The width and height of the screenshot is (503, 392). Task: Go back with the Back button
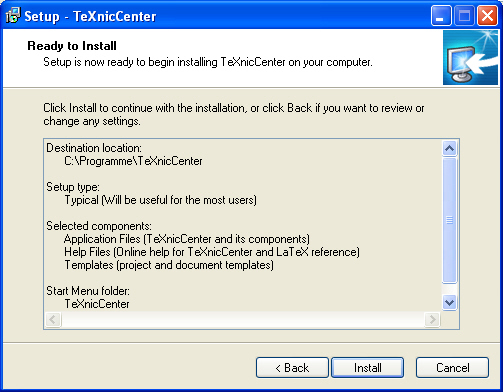[292, 368]
